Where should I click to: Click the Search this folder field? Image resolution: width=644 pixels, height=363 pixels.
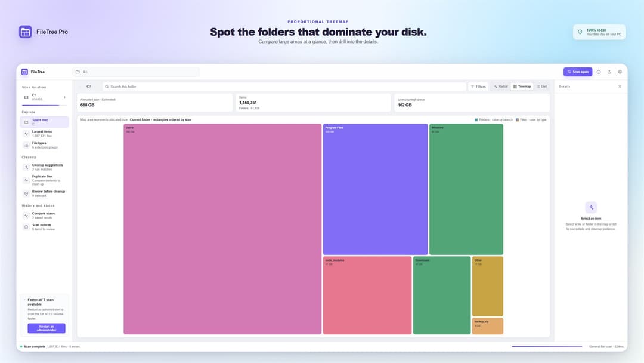point(284,87)
